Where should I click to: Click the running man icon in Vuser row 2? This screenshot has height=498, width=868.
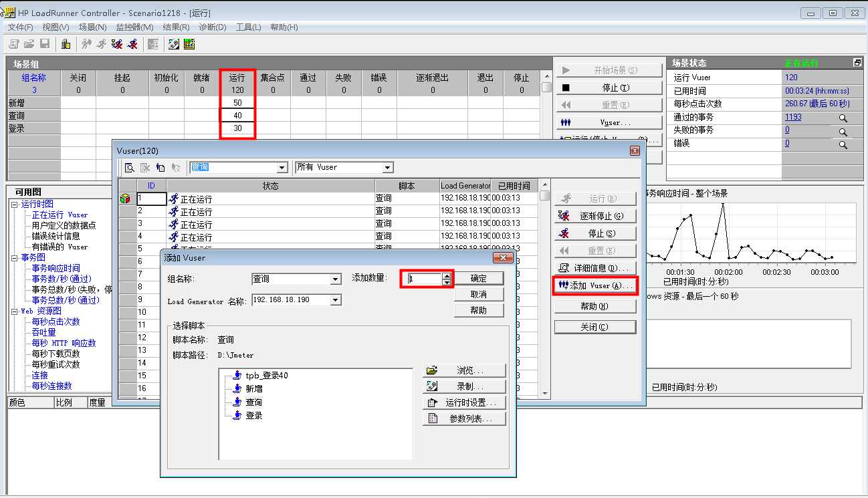click(174, 211)
